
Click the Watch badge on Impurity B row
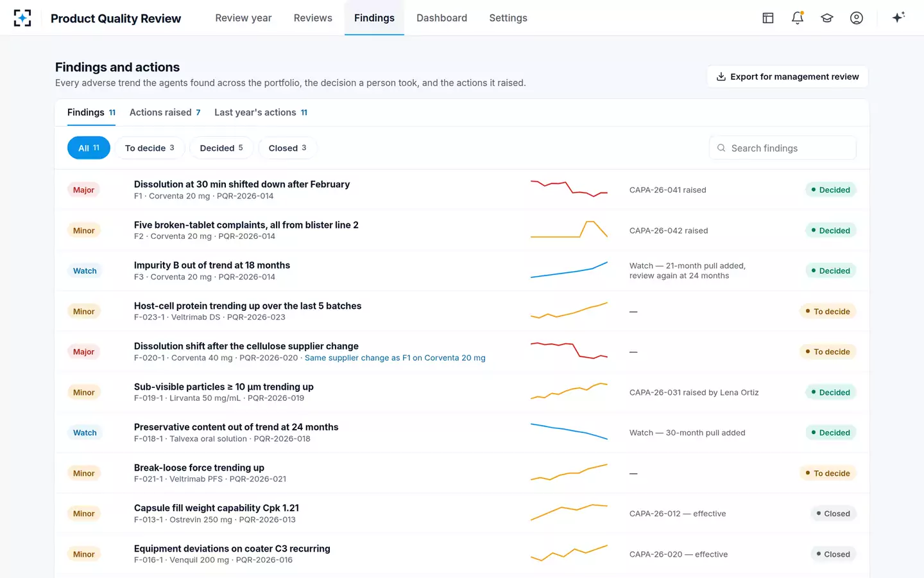coord(85,271)
